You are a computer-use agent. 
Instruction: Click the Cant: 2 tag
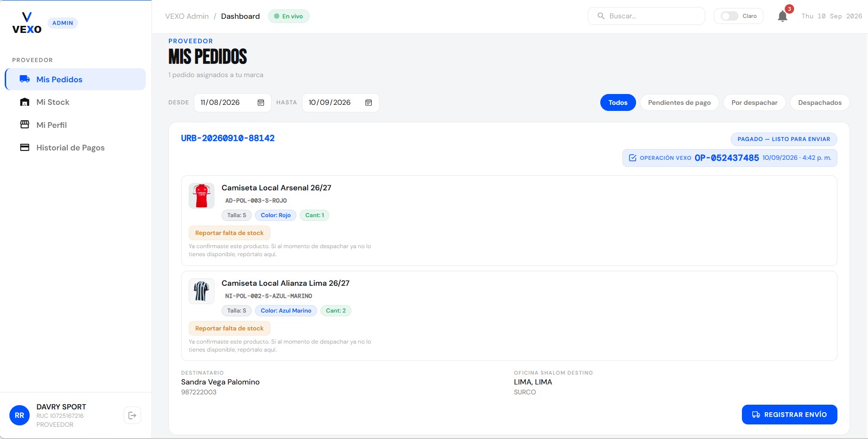coord(336,311)
